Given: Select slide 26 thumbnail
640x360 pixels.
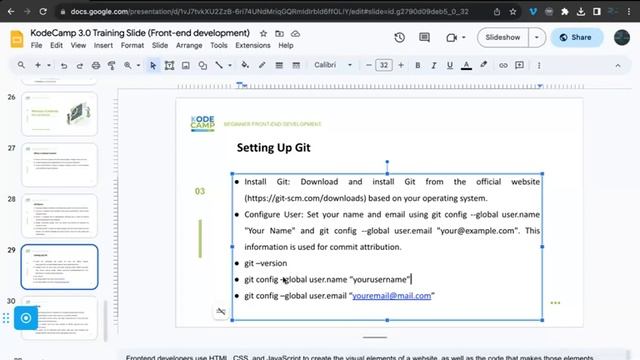Looking at the screenshot, I should pyautogui.click(x=60, y=114).
